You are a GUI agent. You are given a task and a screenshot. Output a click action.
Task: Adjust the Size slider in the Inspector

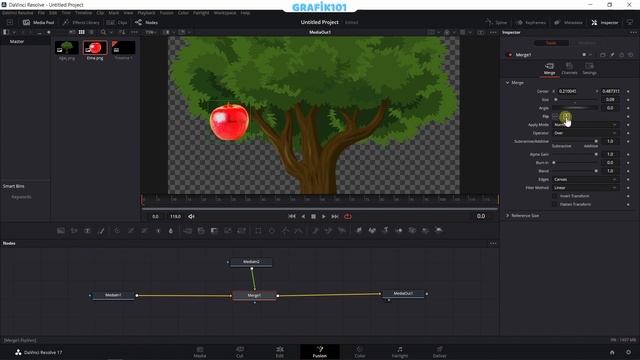tap(575, 100)
